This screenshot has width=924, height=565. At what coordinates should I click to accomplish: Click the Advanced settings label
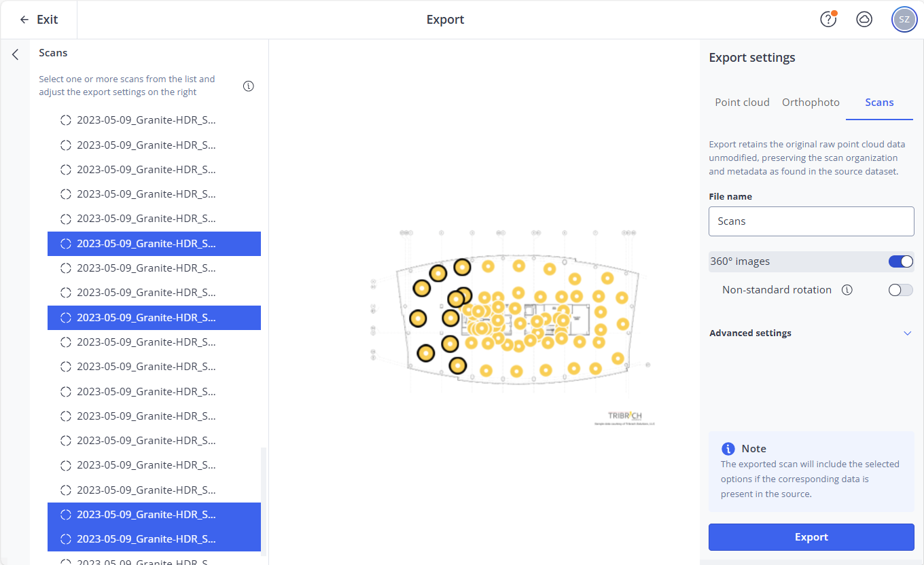tap(750, 333)
